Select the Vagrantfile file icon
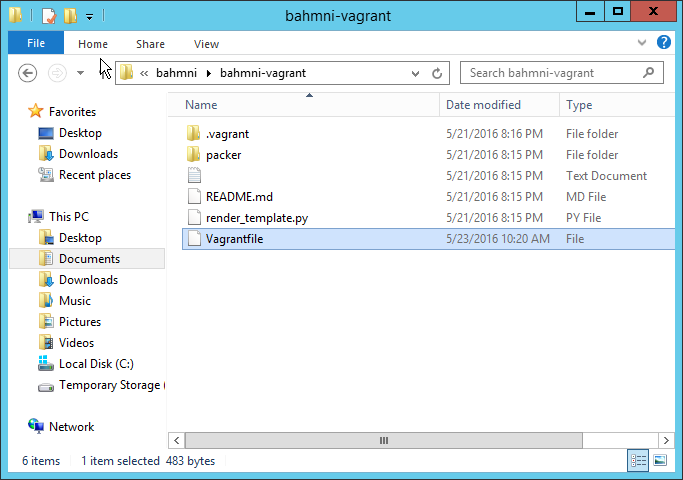 194,238
